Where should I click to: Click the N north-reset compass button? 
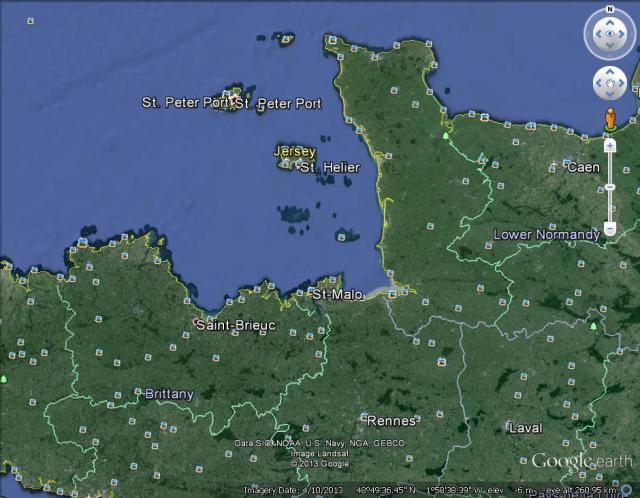point(610,9)
